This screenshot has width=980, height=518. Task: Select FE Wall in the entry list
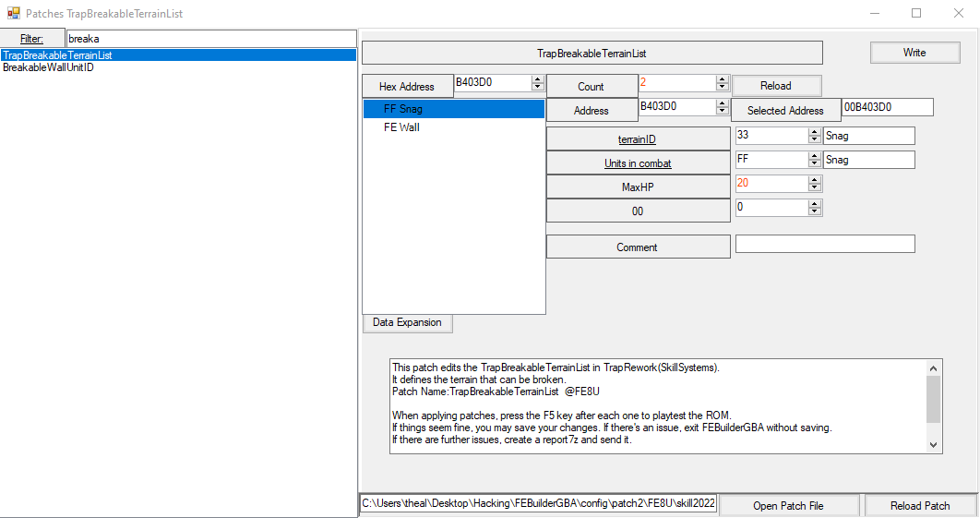click(x=401, y=127)
